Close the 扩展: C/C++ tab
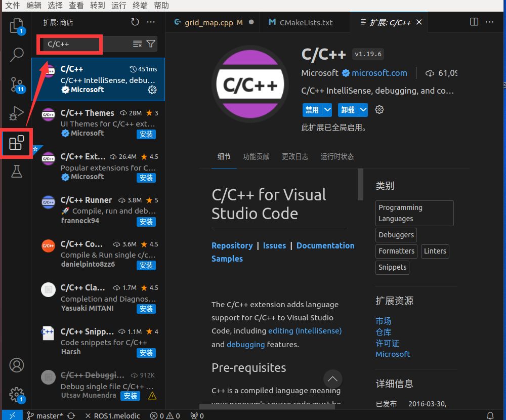 pyautogui.click(x=419, y=22)
